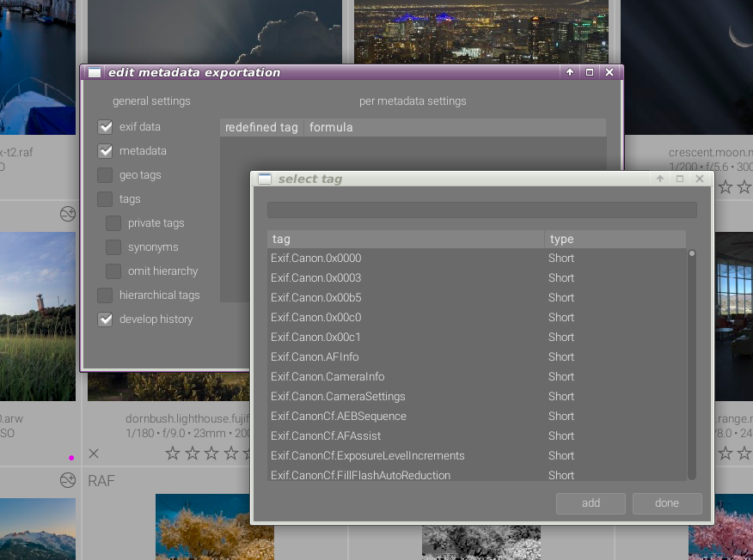Select Exif.Canon.0x00c0 row
Screen dimensions: 753x560
click(x=477, y=317)
